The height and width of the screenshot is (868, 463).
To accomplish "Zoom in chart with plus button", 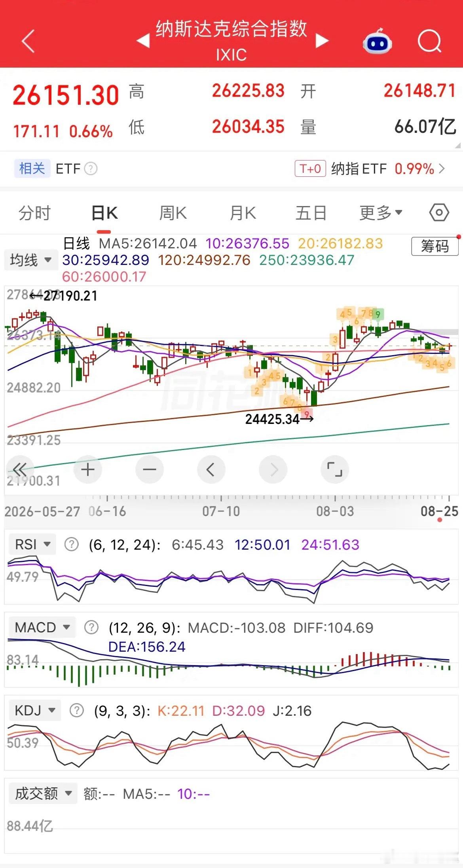I will tap(88, 470).
